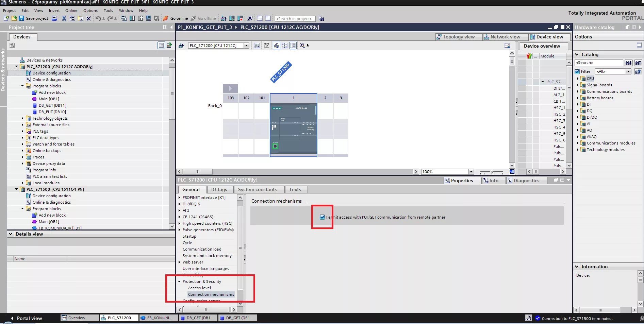Screen dimensions: 644x324
Task: Open the PLC_S71200 device selector dropdown
Action: click(247, 46)
